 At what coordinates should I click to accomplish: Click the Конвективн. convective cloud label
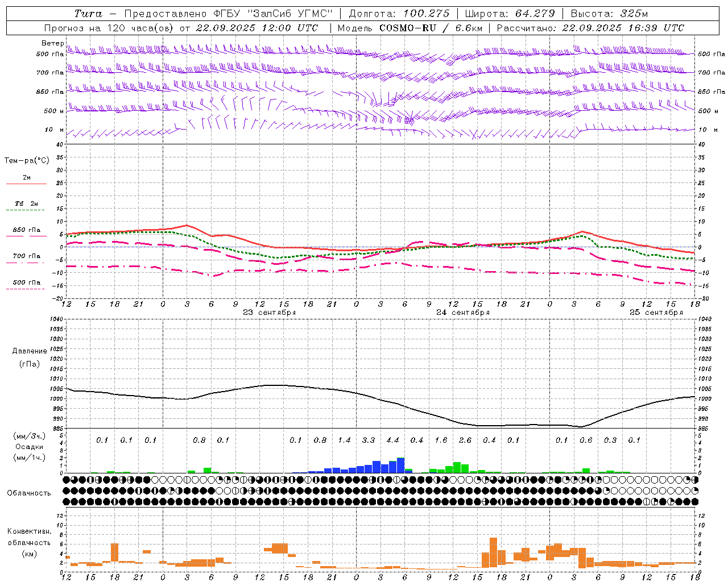pyautogui.click(x=30, y=531)
